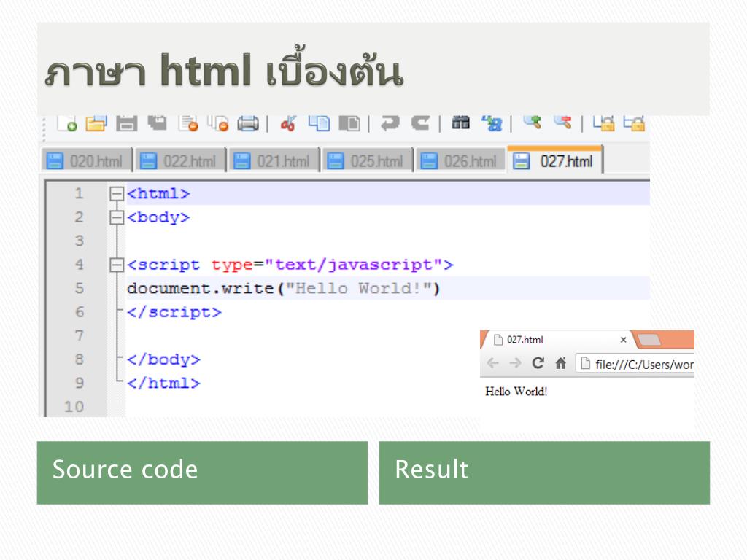Screen dimensions: 747x560
Task: Click line number 5 in gutter
Action: (79, 289)
